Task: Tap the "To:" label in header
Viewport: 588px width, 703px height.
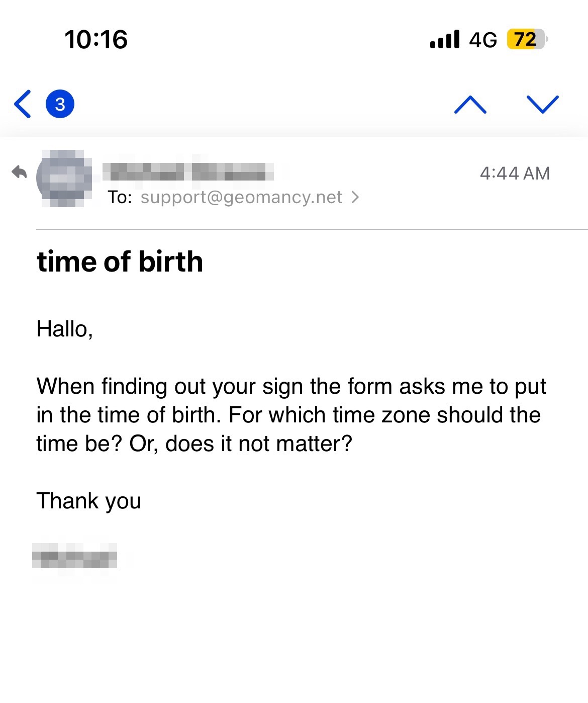Action: coord(120,197)
